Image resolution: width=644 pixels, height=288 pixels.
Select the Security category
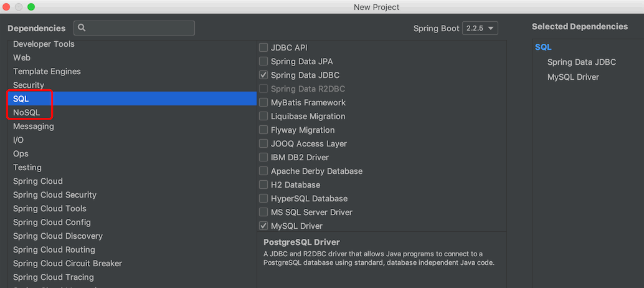(x=132, y=85)
